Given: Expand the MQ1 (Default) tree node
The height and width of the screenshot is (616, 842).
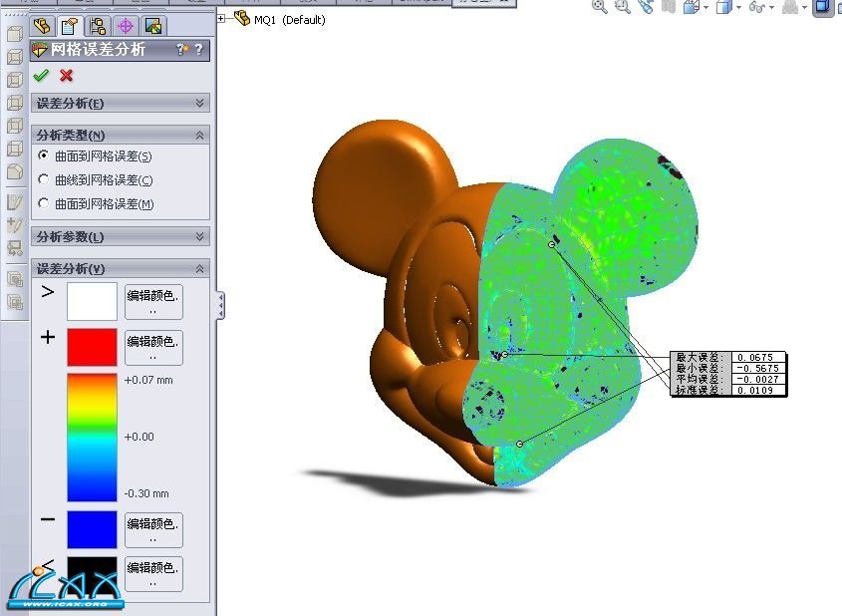Looking at the screenshot, I should 221,19.
